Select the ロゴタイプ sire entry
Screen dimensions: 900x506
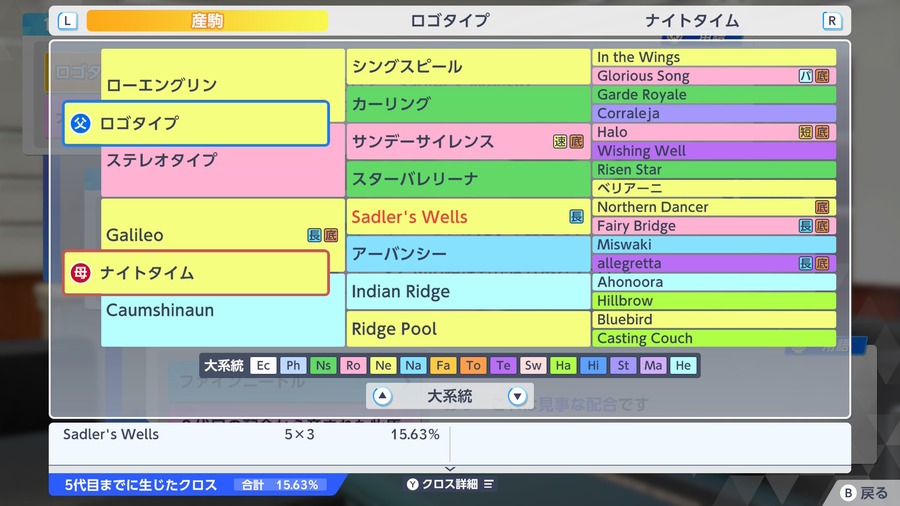tap(196, 123)
